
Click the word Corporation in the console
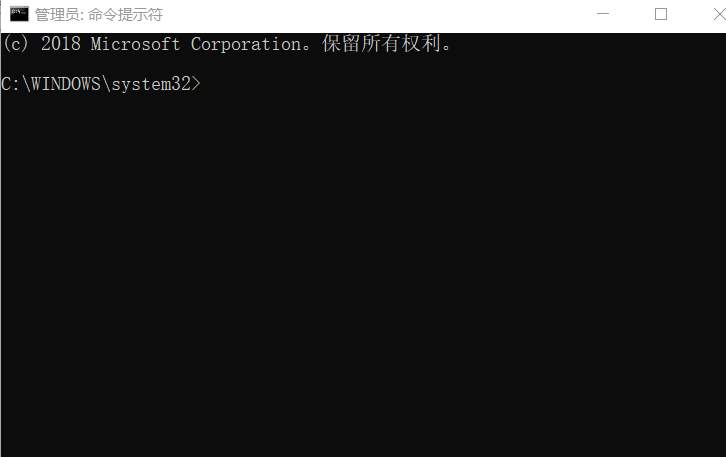tap(245, 44)
